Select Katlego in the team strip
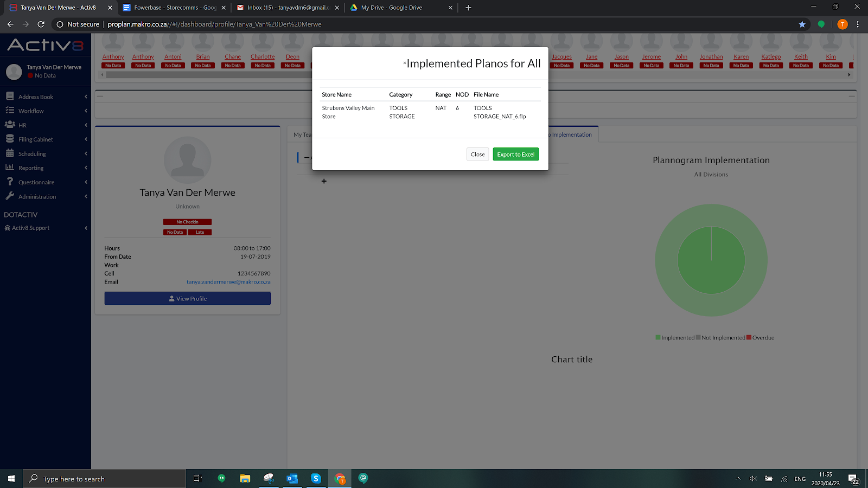Image resolution: width=868 pixels, height=488 pixels. pos(771,56)
